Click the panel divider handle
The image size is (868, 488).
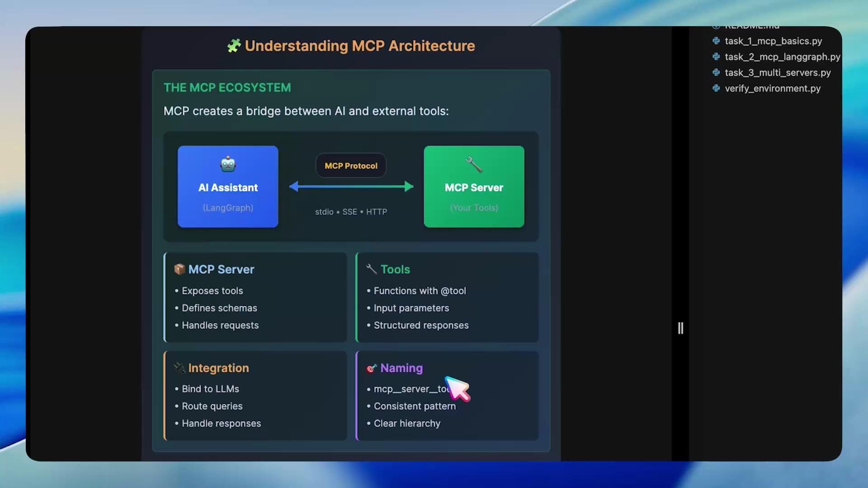click(680, 328)
